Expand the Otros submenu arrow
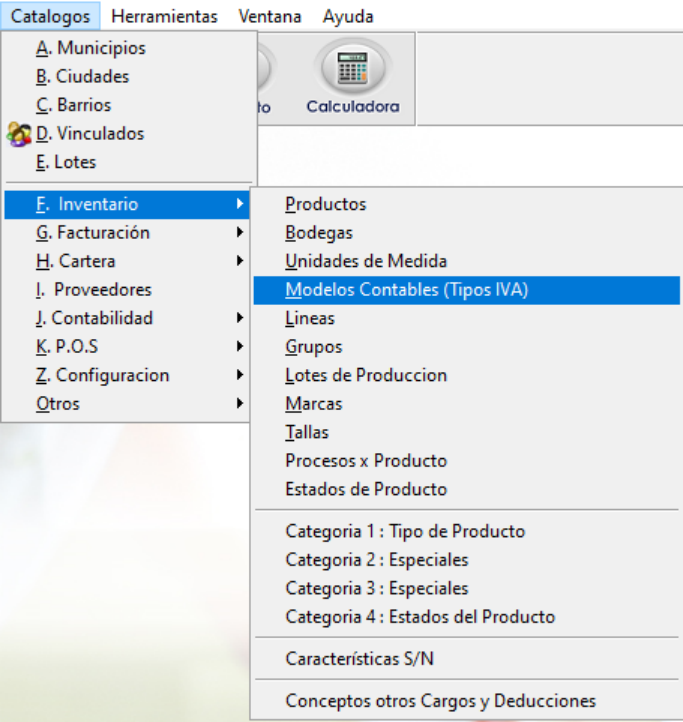683x722 pixels. 239,403
